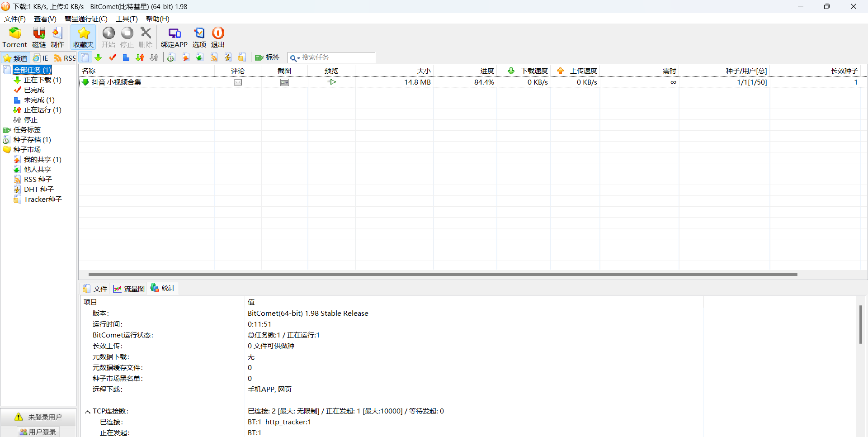This screenshot has width=868, height=437.
Task: Click the green downloading filter arrow in small toolbar
Action: click(x=98, y=57)
